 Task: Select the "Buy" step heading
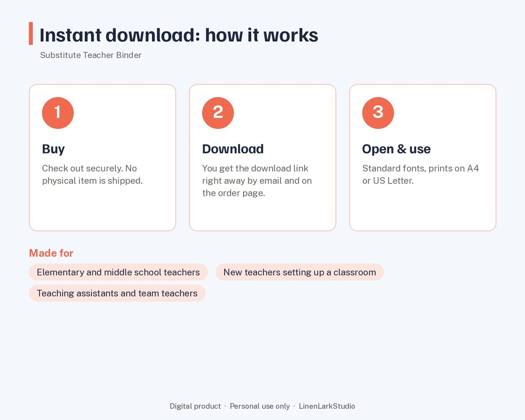(x=53, y=149)
